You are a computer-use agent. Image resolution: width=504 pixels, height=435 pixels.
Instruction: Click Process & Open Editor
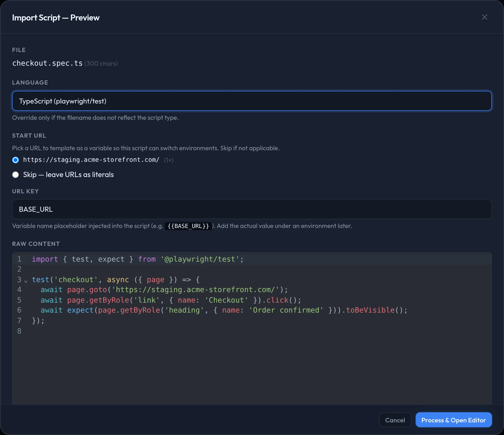(453, 420)
